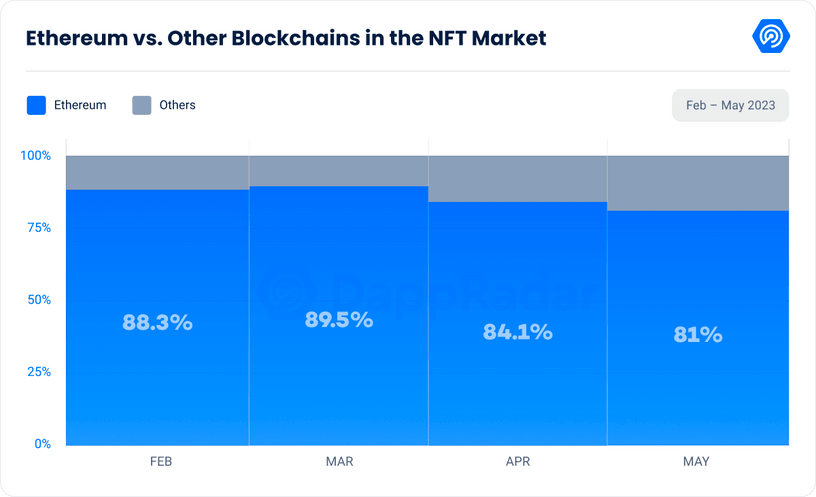This screenshot has height=497, width=816.
Task: Click the 0% y-axis label
Action: pos(42,444)
